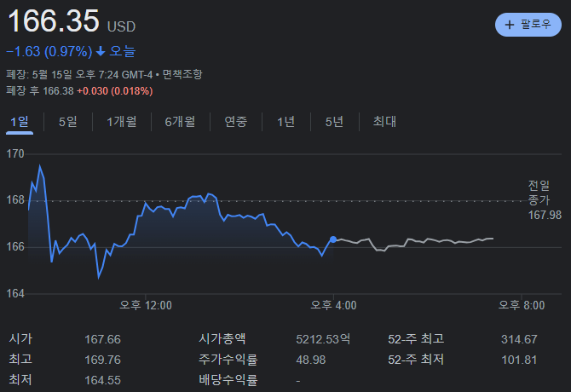Click the 팔로우 follow button
This screenshot has width=571, height=392.
(528, 25)
